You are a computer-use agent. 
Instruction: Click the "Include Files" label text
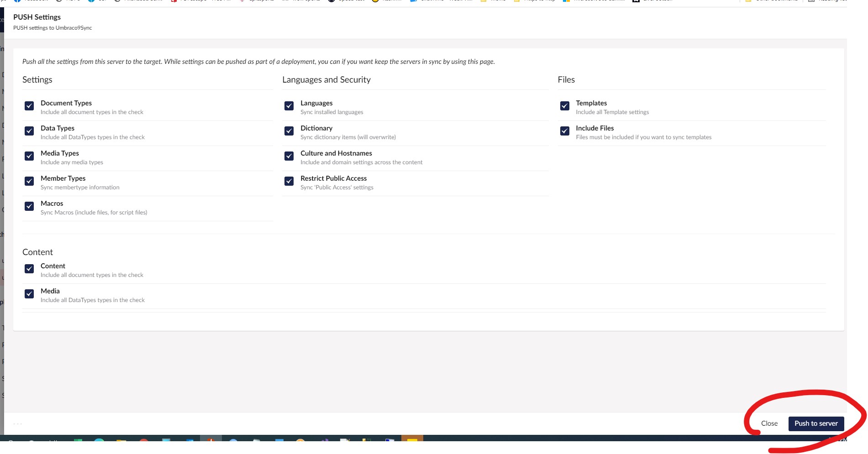pyautogui.click(x=594, y=128)
